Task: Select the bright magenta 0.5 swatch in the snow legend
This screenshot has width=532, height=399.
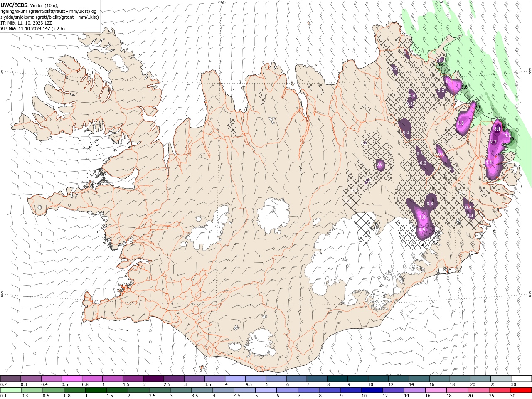Action: point(71,378)
